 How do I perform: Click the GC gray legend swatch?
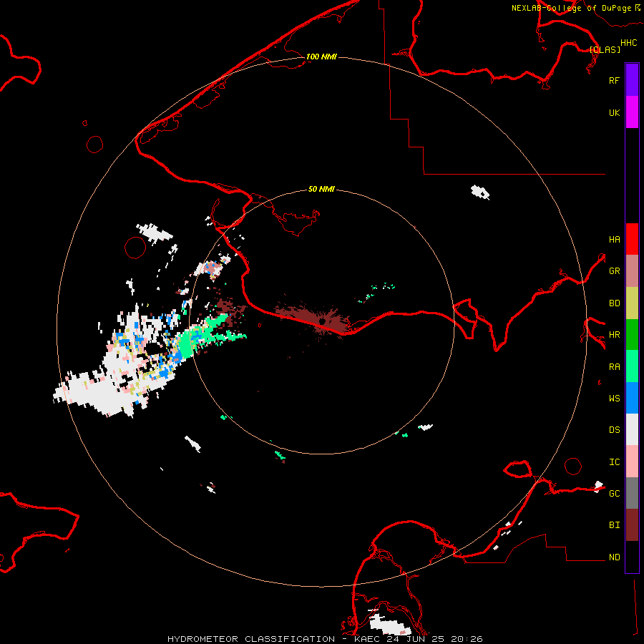pyautogui.click(x=632, y=493)
